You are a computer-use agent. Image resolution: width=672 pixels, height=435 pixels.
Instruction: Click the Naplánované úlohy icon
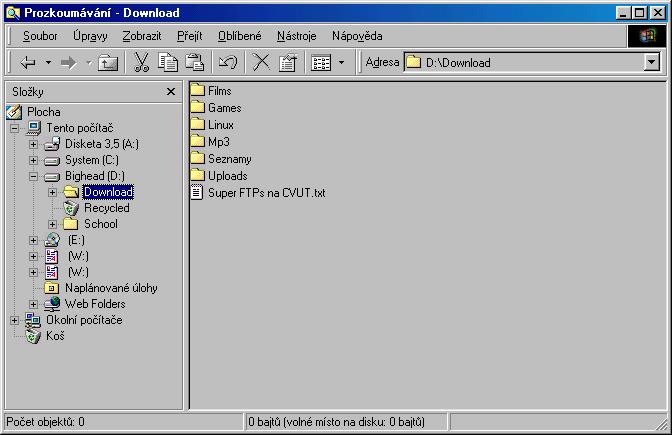(x=52, y=288)
